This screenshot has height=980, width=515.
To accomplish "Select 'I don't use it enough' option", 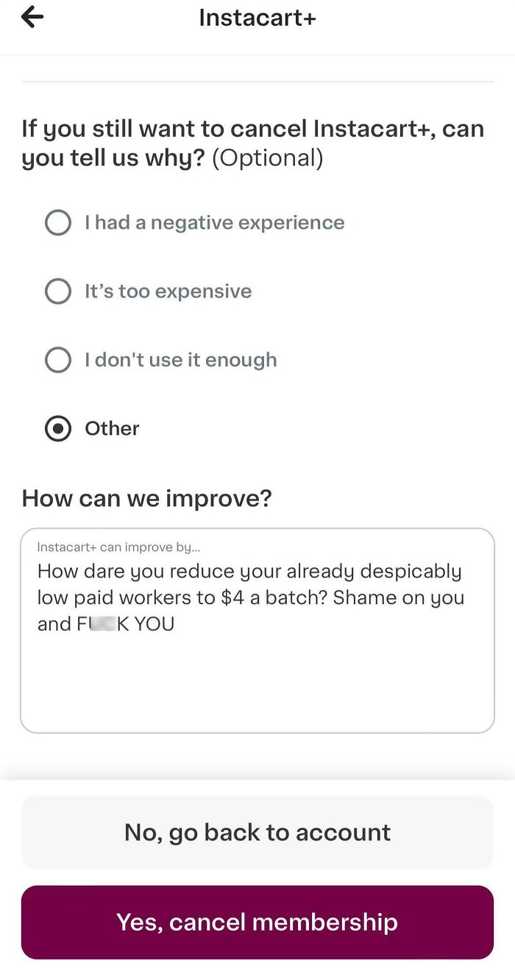I will pyautogui.click(x=58, y=360).
